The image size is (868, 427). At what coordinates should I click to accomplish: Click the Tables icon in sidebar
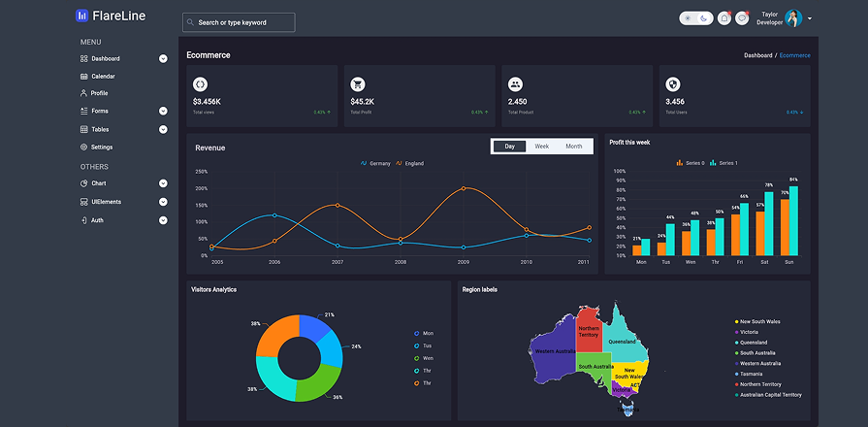pos(84,130)
